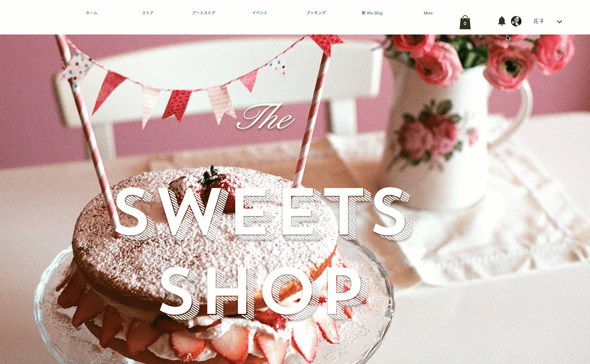The height and width of the screenshot is (364, 590).
Task: Open the More navigation menu
Action: pos(428,13)
